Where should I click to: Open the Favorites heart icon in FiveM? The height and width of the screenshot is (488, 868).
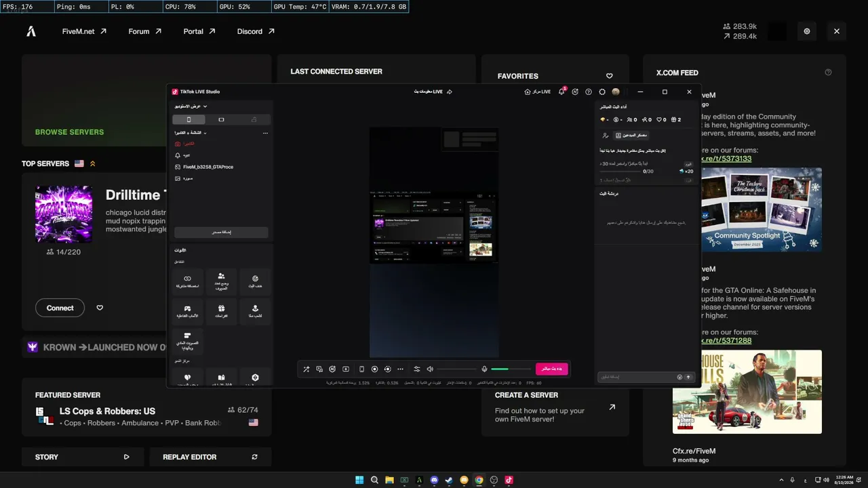click(x=609, y=76)
